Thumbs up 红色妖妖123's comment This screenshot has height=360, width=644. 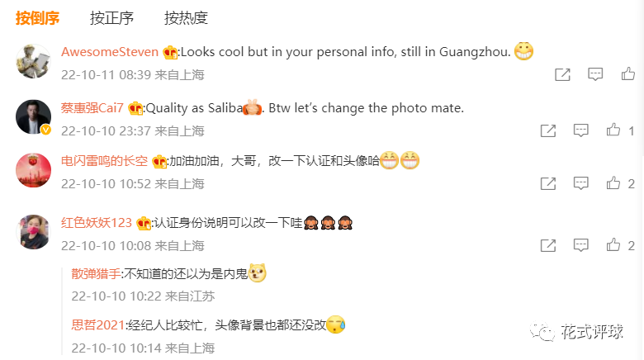click(x=613, y=245)
